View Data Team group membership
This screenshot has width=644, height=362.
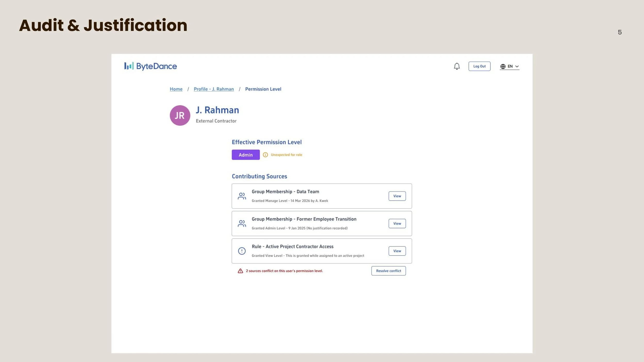[397, 196]
